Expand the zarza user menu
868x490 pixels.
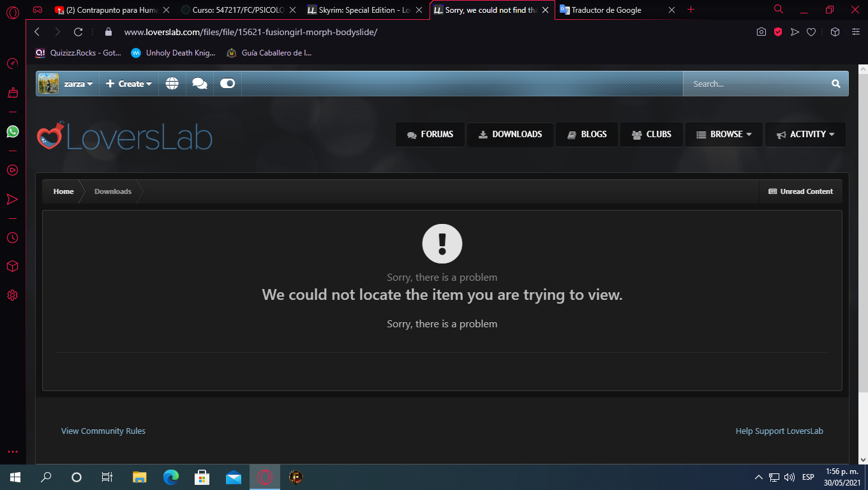click(66, 84)
